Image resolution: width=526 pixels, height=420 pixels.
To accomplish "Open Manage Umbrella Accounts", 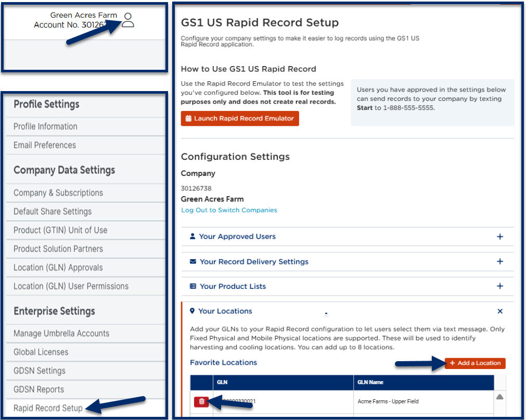I will click(x=61, y=334).
